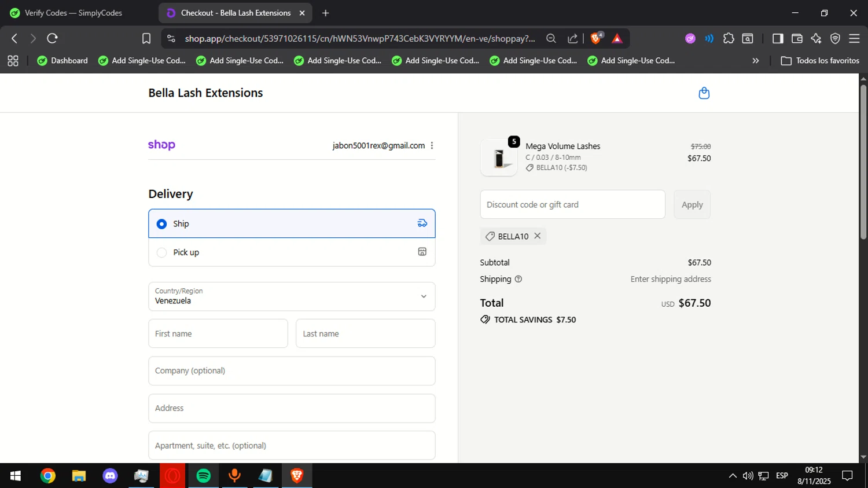The image size is (868, 488).
Task: Click the blue sound-wave extension icon
Action: (709, 39)
